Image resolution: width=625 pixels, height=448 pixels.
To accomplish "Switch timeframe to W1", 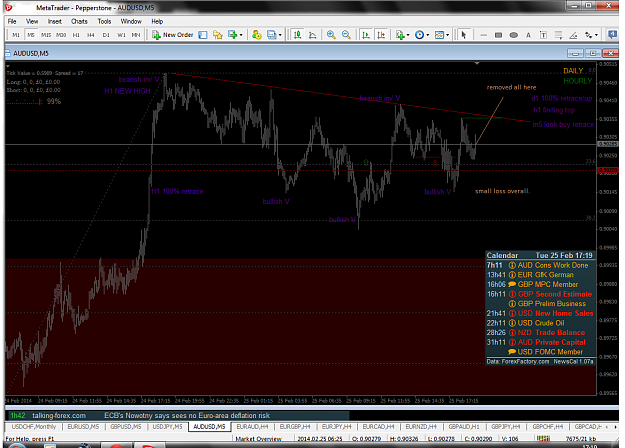I will tap(121, 35).
